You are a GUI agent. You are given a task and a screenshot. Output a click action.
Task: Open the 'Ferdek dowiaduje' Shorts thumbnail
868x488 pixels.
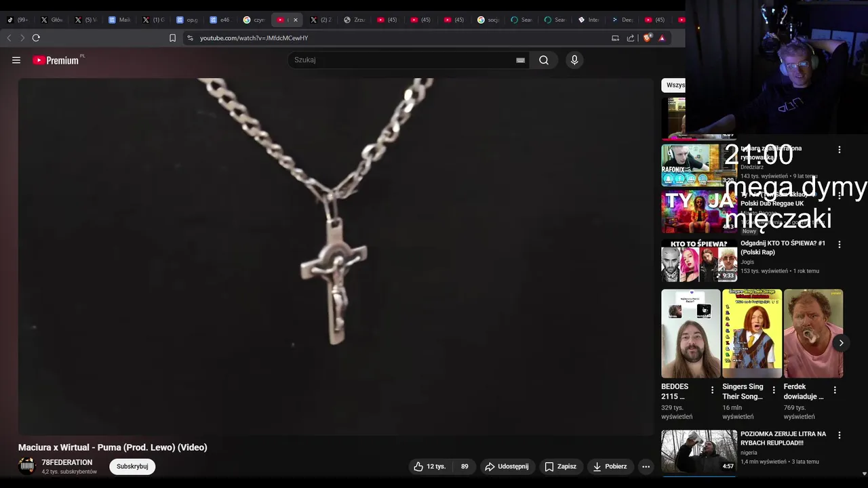point(814,333)
